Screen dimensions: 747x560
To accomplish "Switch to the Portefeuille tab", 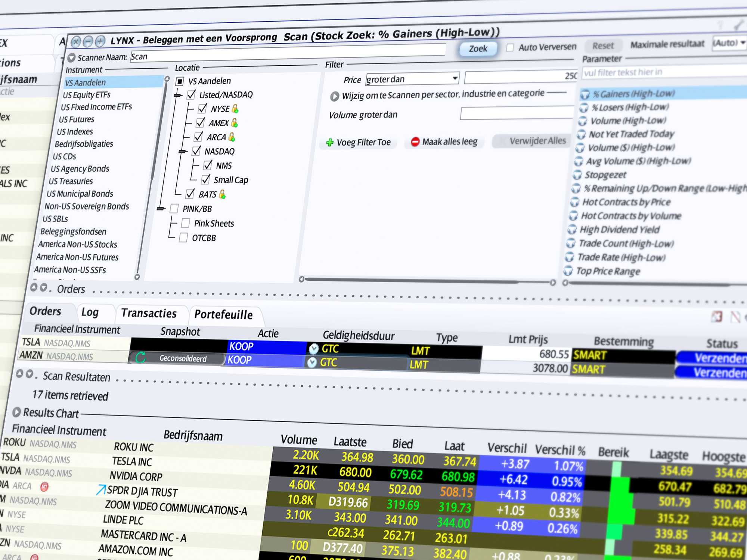I will pos(223,315).
